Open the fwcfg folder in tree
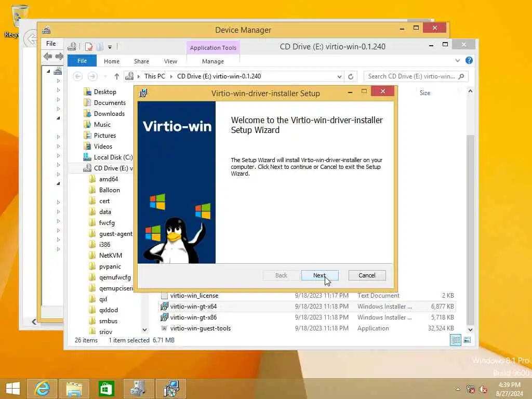The image size is (532, 399). click(x=107, y=222)
